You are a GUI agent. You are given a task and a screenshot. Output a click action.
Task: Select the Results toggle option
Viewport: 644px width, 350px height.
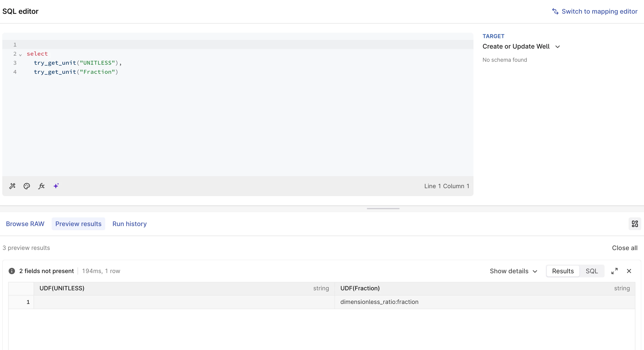coord(563,271)
